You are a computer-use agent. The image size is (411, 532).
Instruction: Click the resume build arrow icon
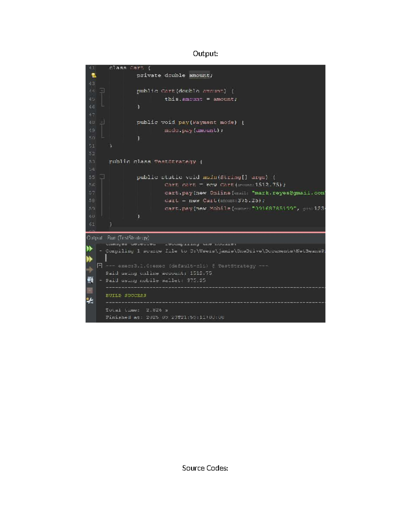[90, 270]
